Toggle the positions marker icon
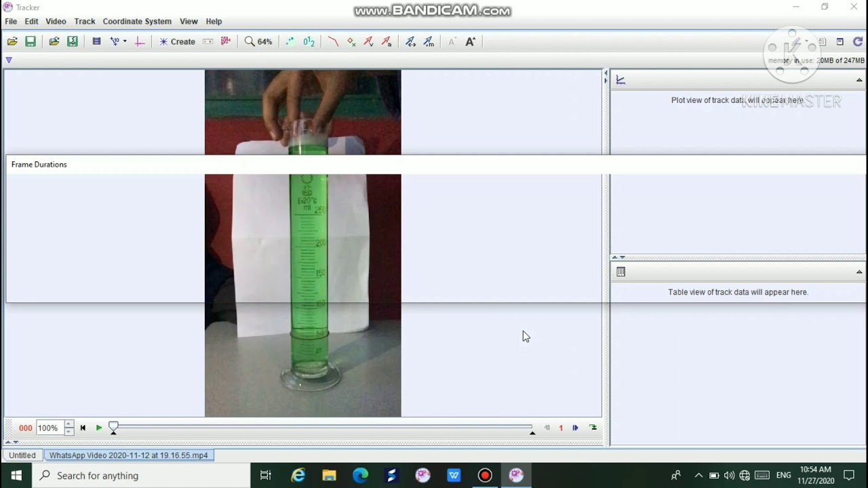This screenshot has height=488, width=868. 351,41
